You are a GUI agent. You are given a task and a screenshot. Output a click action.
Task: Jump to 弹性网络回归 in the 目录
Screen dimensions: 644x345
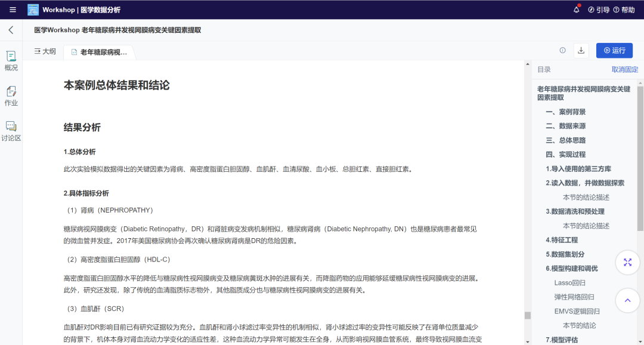coord(574,297)
